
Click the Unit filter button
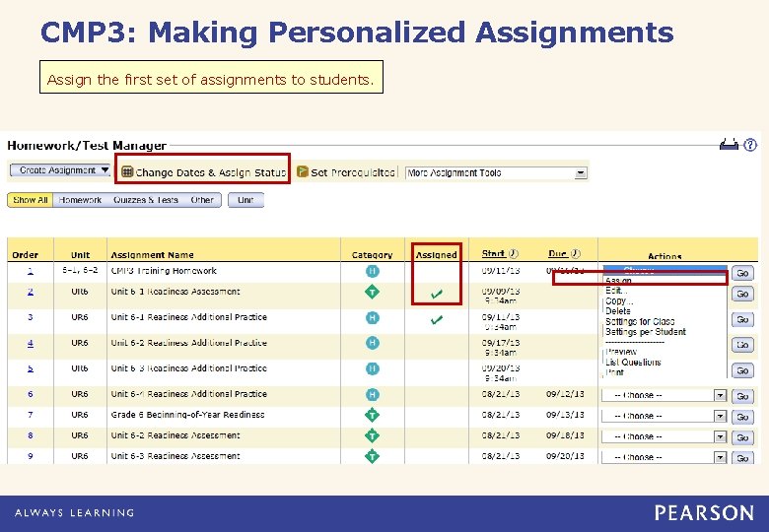245,200
